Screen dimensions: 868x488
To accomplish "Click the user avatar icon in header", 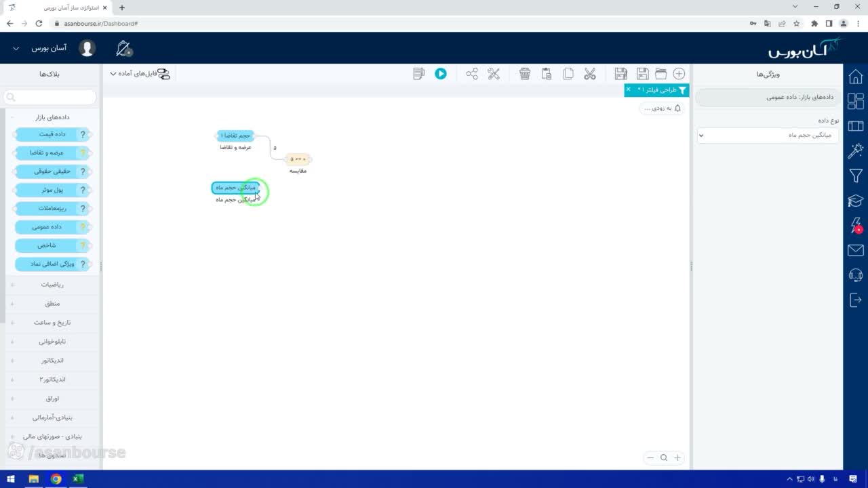I will coord(87,48).
